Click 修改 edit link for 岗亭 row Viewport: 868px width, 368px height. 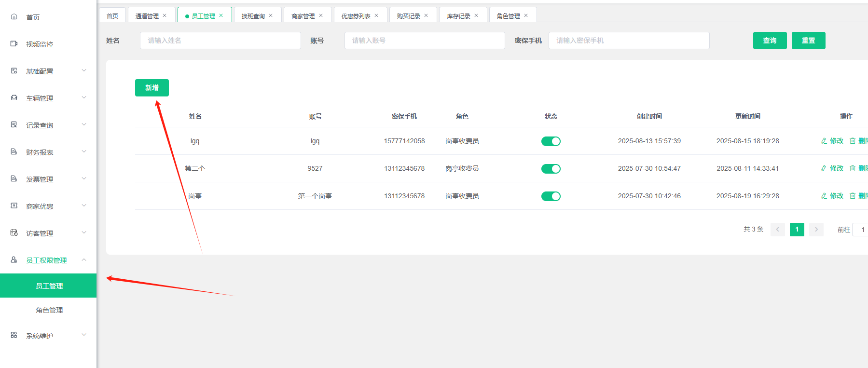832,196
